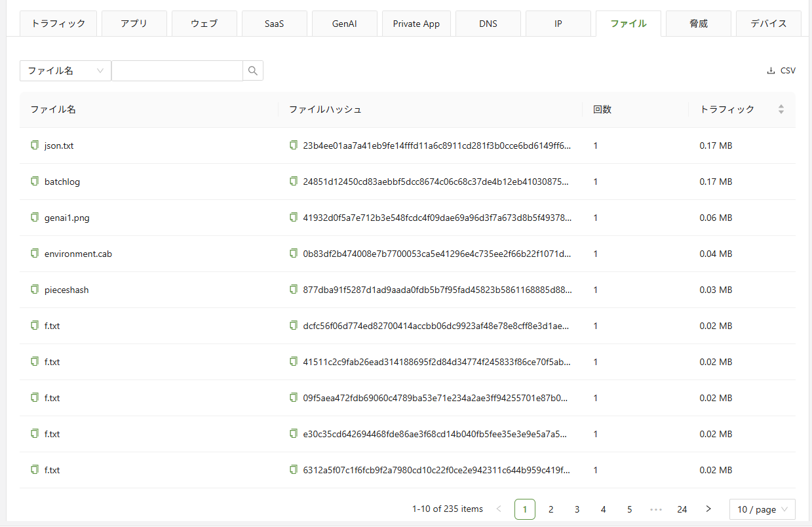Expand more pages via the ellipsis
Viewport: 812px width, 527px height.
[x=655, y=509]
